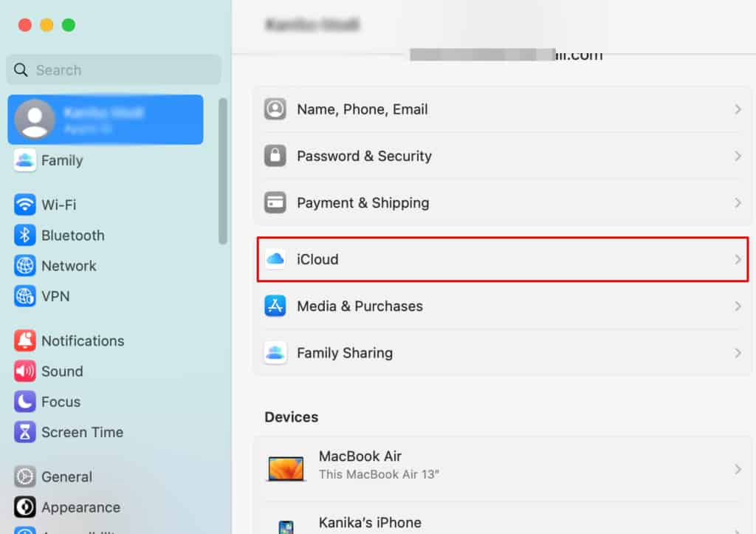Open the iCloud text label

click(317, 259)
